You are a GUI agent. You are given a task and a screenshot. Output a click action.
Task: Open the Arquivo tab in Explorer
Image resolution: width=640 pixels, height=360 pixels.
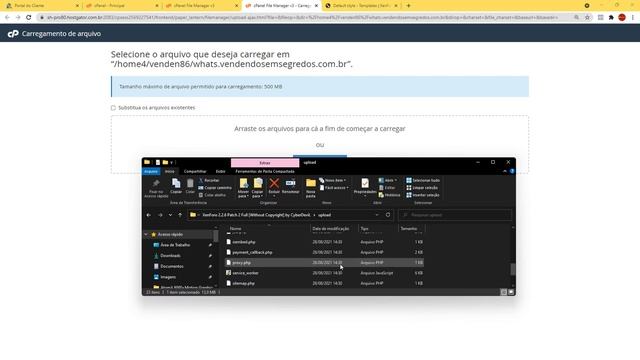pyautogui.click(x=151, y=171)
